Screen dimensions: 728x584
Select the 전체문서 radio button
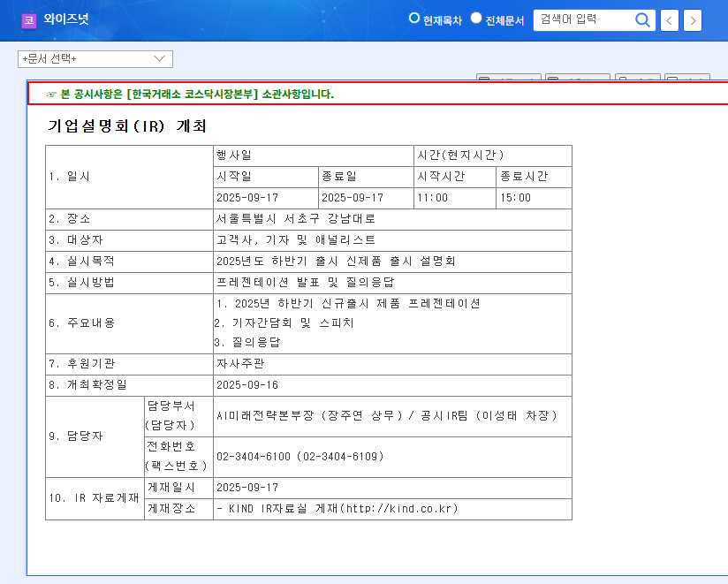pos(476,18)
